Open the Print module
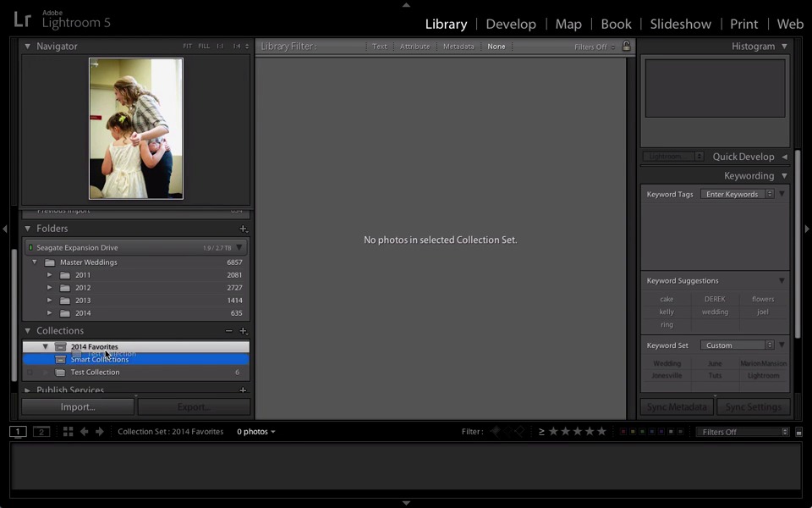Viewport: 812px width, 508px height. (743, 24)
